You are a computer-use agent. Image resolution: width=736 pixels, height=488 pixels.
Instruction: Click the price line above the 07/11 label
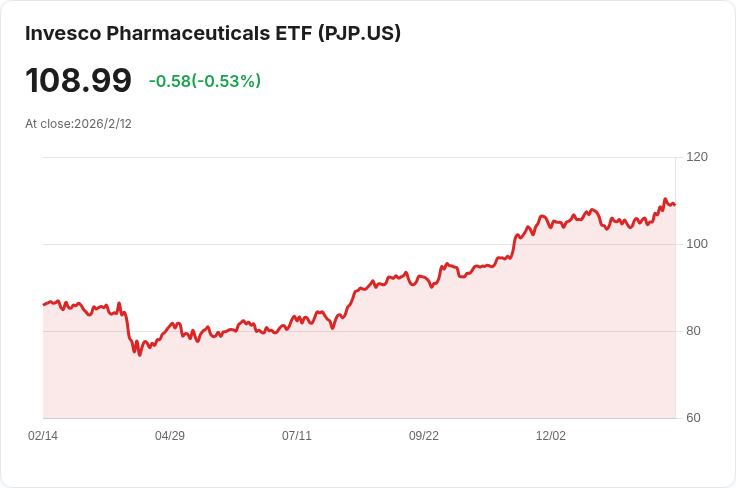[x=297, y=317]
